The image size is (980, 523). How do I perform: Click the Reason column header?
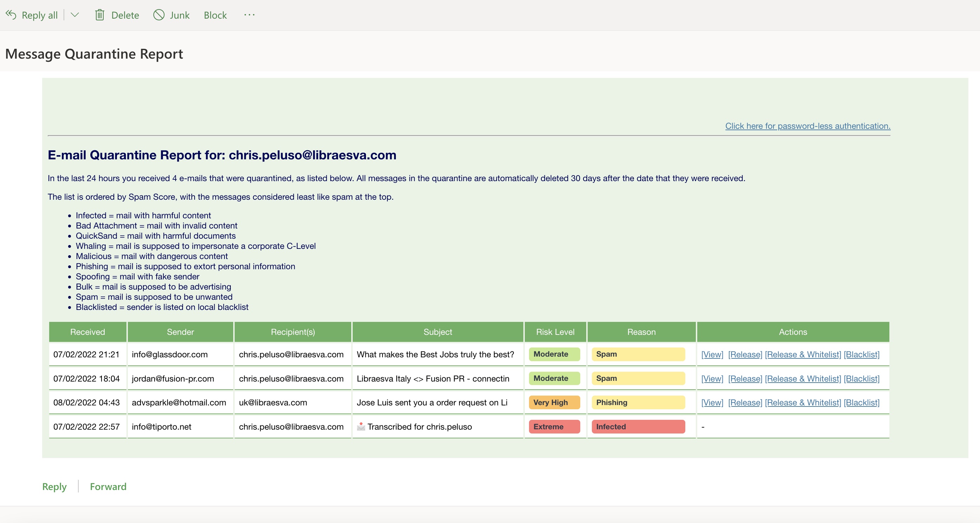coord(641,332)
